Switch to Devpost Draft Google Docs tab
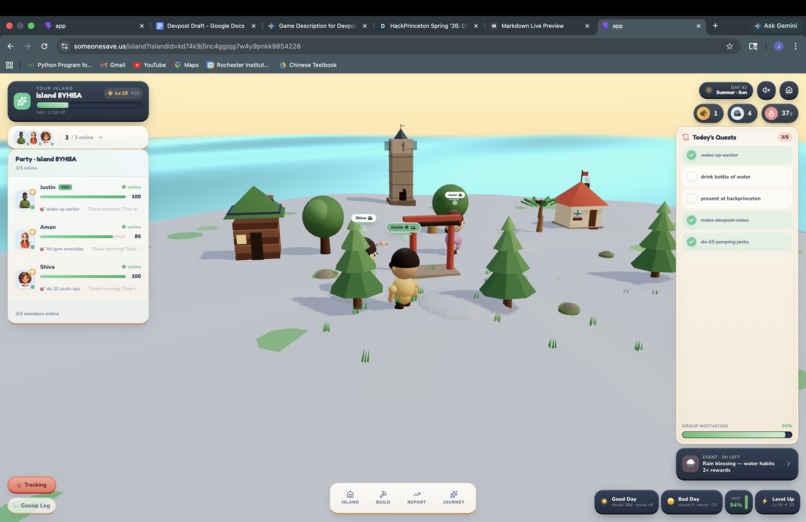806x522 pixels. [206, 26]
